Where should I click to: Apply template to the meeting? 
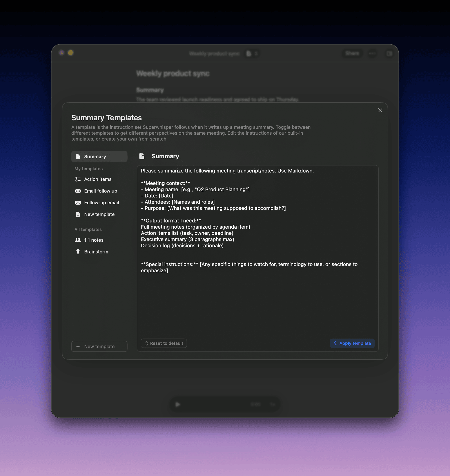(x=352, y=343)
